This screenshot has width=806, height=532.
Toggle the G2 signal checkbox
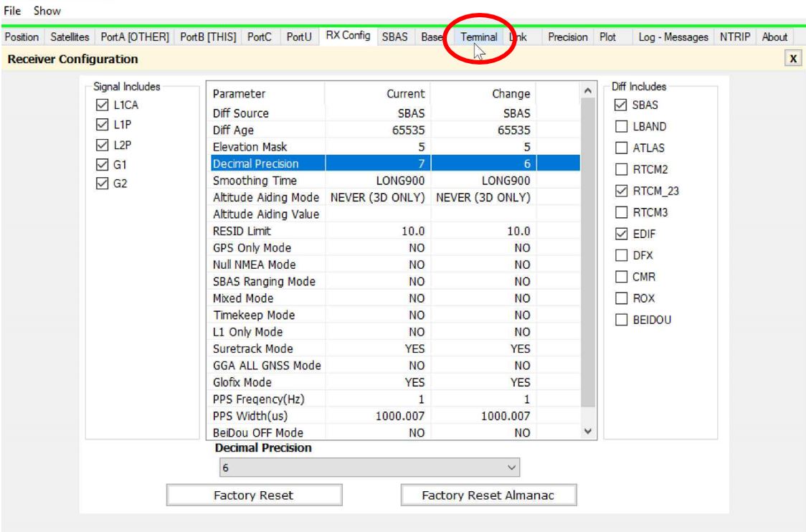(x=103, y=184)
